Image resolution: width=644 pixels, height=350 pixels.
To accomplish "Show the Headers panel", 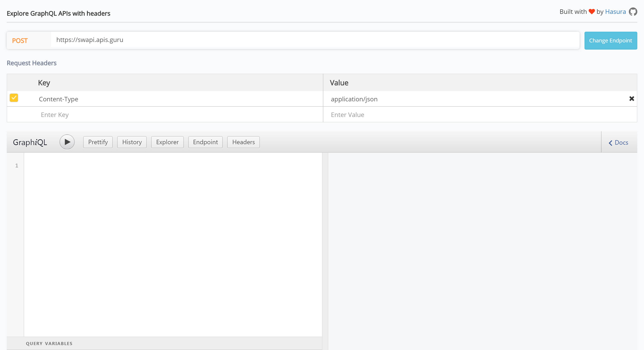I will (x=243, y=142).
